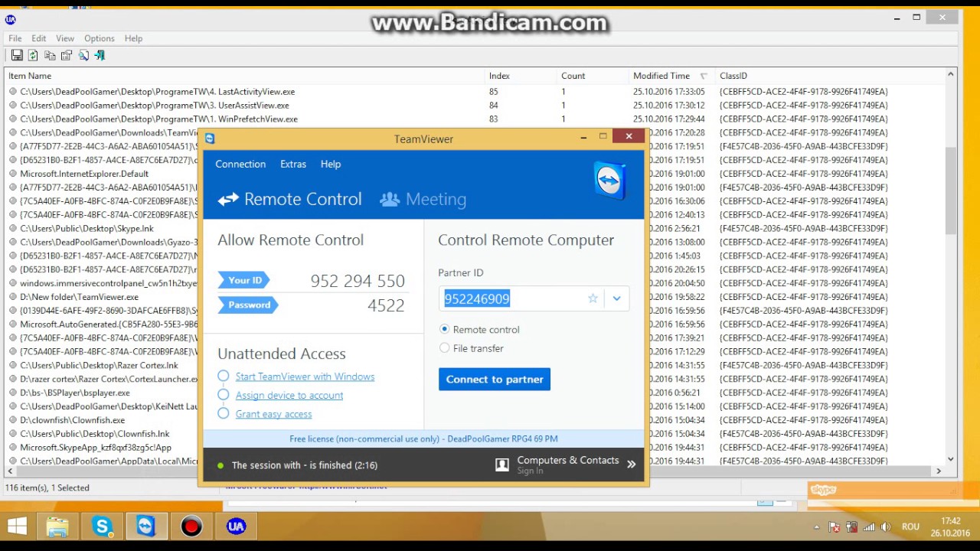Click the Computers & Contacts person icon

click(x=502, y=465)
